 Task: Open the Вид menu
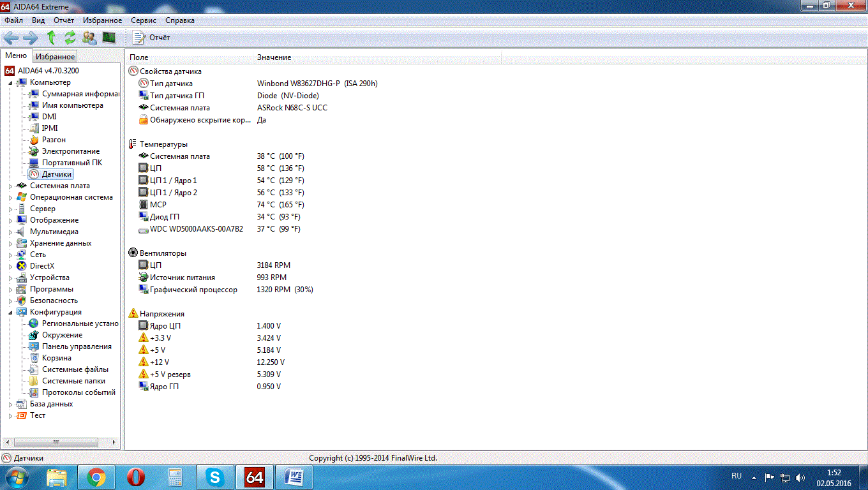point(38,20)
